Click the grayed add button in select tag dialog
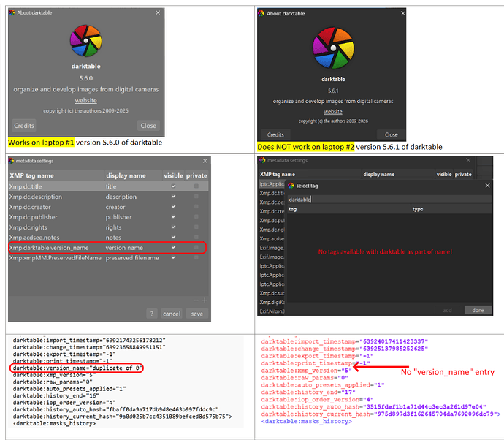This screenshot has height=440, width=504. pyautogui.click(x=448, y=310)
